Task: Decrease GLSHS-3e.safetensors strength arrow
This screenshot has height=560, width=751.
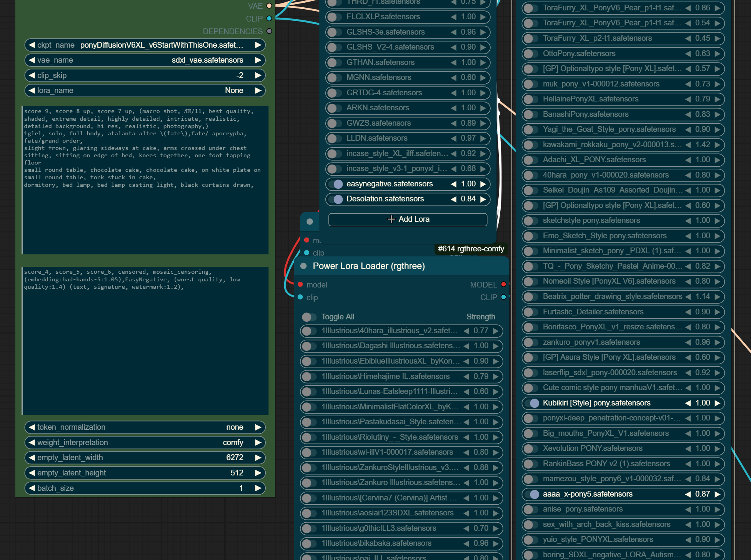Action: (x=453, y=32)
